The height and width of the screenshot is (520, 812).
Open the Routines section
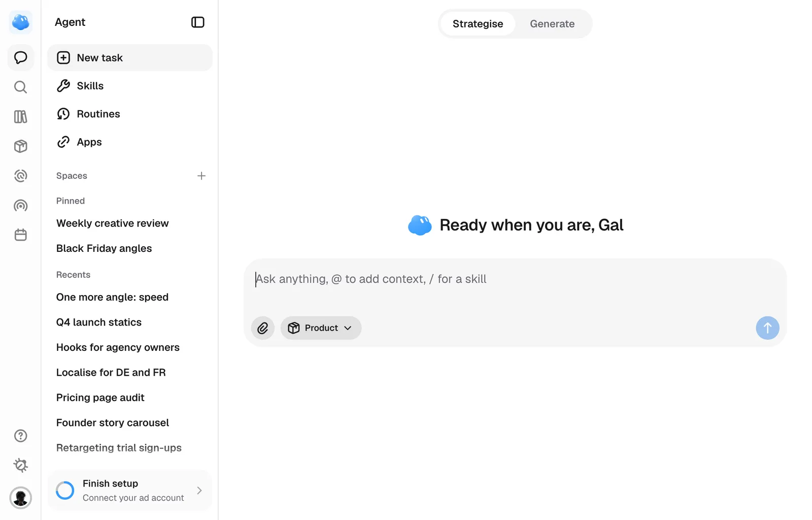pyautogui.click(x=130, y=114)
